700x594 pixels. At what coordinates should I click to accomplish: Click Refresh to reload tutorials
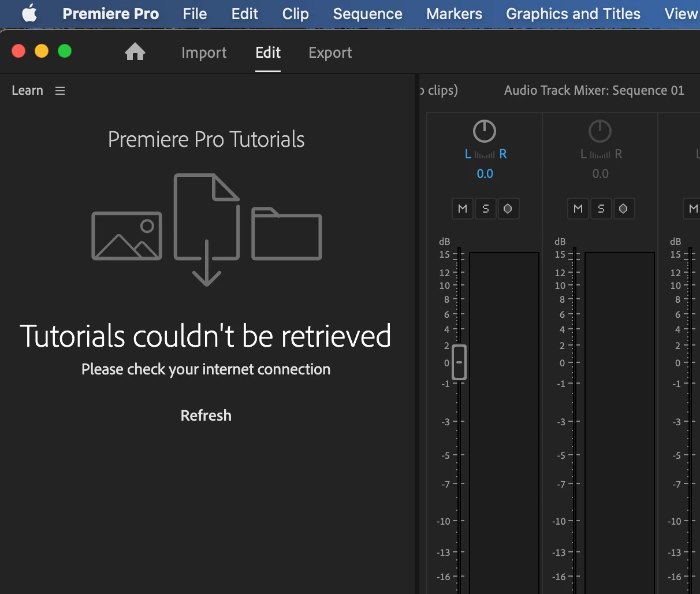206,415
